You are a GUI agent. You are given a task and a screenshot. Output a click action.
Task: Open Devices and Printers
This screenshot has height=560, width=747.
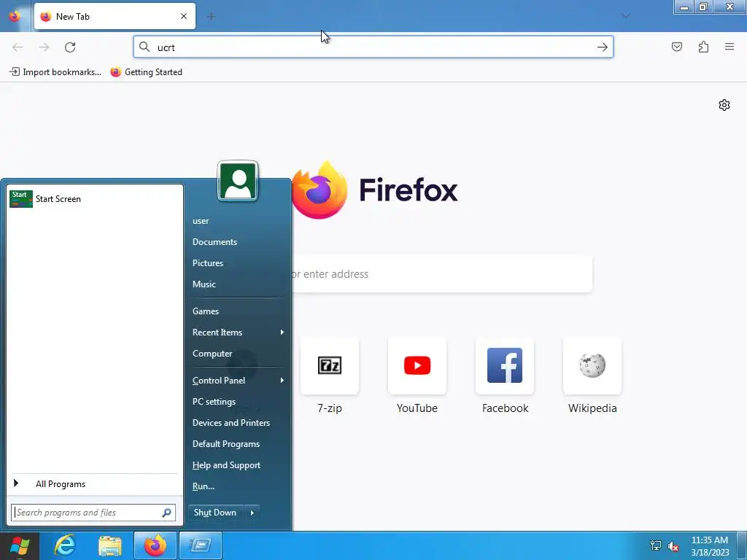[x=231, y=423]
